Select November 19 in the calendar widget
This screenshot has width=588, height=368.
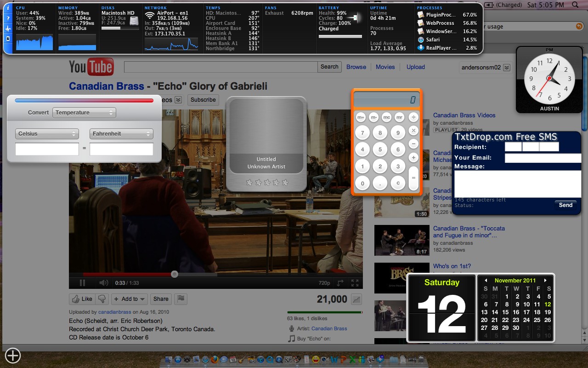pos(547,312)
